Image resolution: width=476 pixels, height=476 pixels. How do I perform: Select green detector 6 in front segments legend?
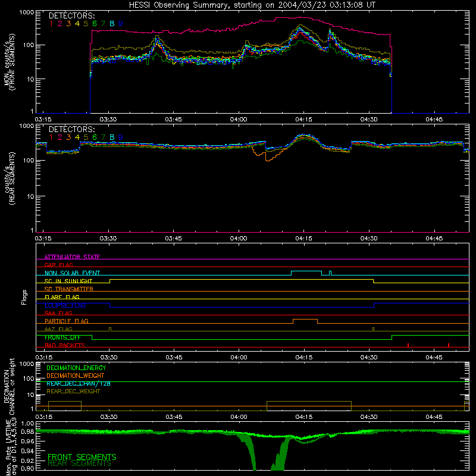point(95,24)
